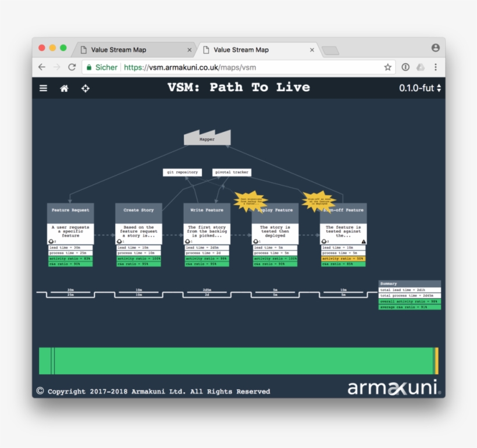Viewport: 477px width, 448px height.
Task: Open the 0.1.0-fut version dropdown
Action: [420, 88]
